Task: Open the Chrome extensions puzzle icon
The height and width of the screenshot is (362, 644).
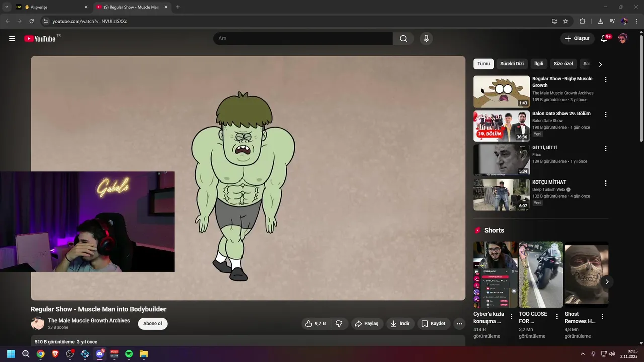Action: point(583,21)
